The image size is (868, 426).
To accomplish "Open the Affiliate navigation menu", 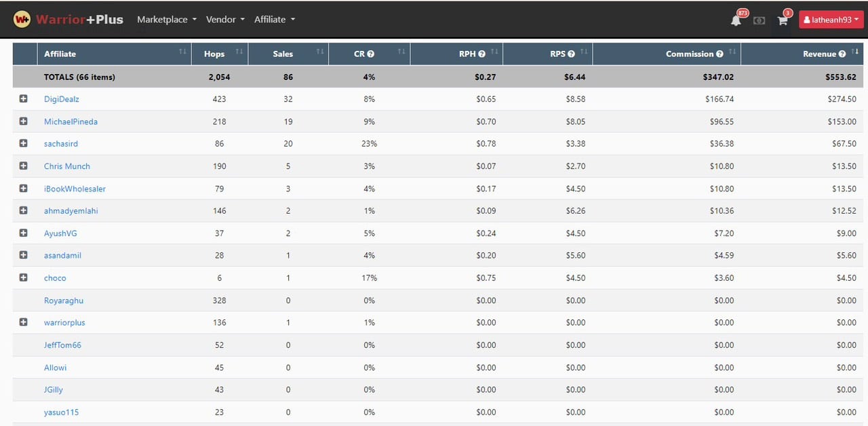I will pyautogui.click(x=274, y=20).
